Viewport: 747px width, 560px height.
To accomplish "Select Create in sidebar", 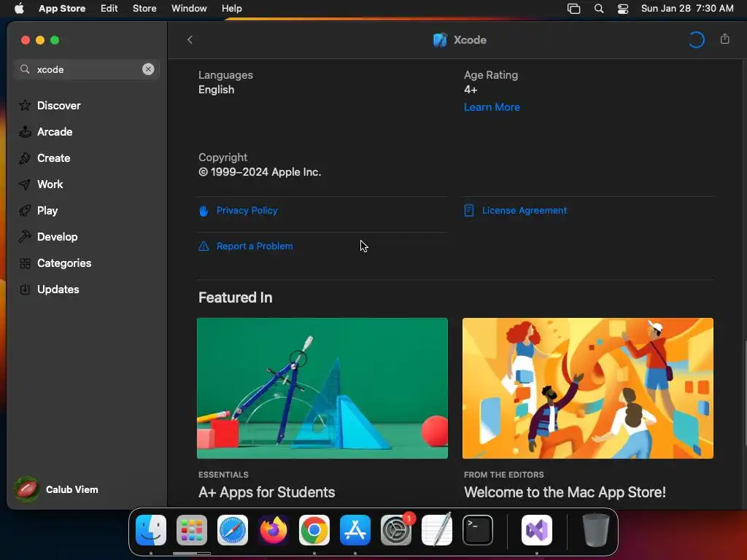I will point(53,157).
